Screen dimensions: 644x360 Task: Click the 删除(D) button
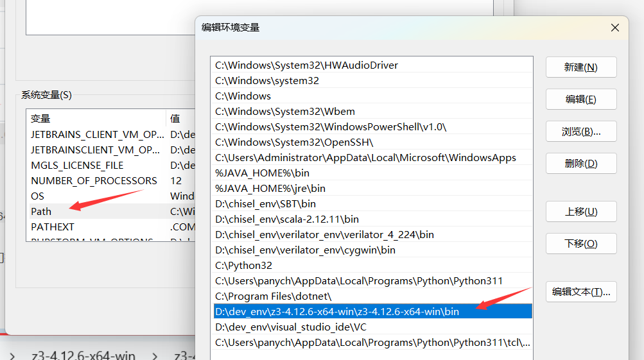pyautogui.click(x=580, y=164)
